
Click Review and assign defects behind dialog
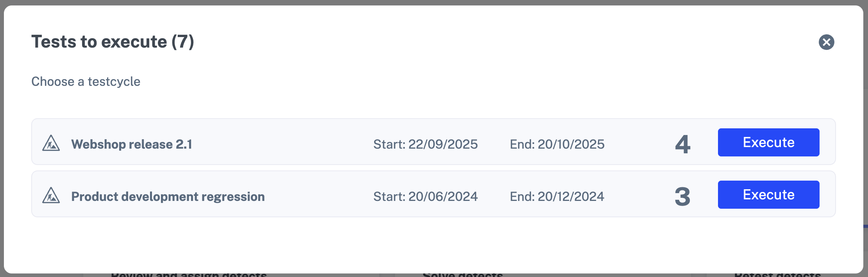(x=189, y=275)
